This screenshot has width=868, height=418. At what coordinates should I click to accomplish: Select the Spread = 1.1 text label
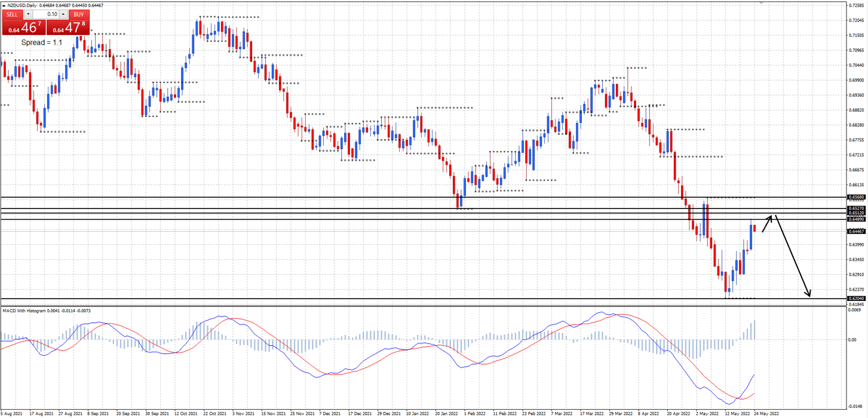(42, 43)
